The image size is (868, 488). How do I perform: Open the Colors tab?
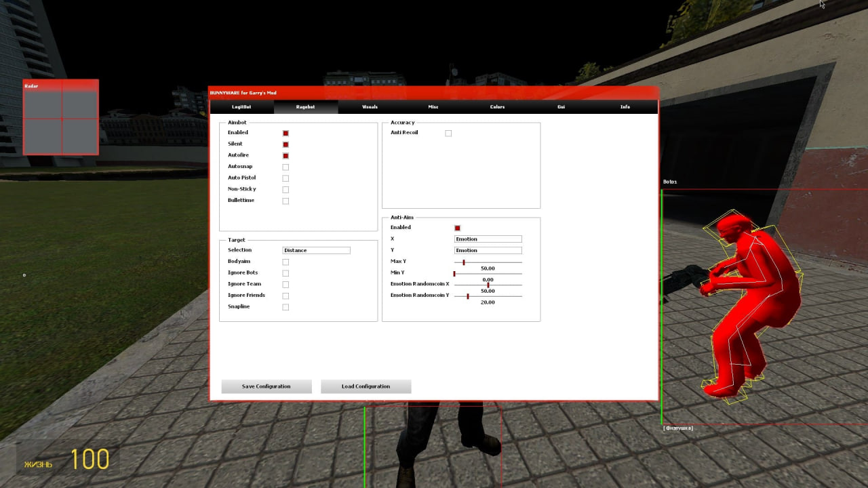[x=497, y=107]
